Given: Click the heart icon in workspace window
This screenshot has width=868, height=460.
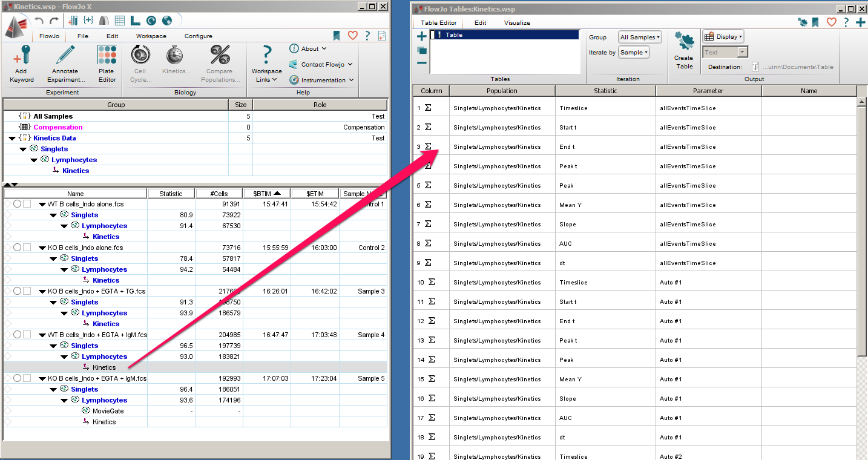Looking at the screenshot, I should tap(352, 36).
